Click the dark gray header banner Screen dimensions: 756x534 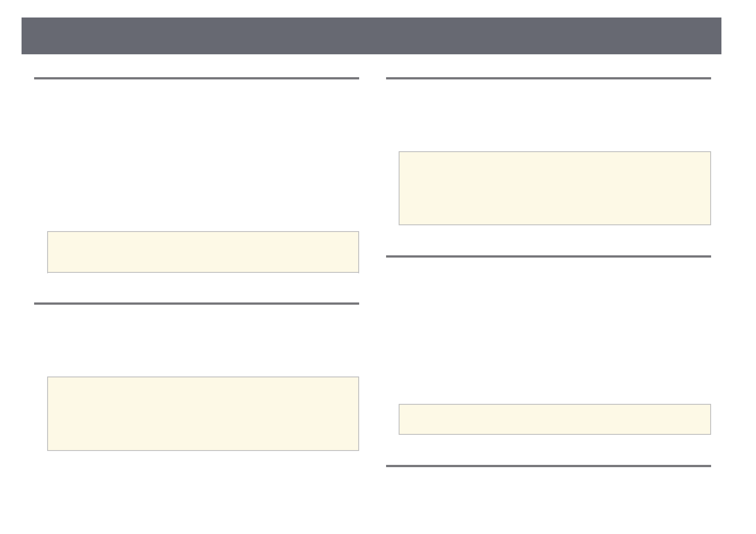371,36
